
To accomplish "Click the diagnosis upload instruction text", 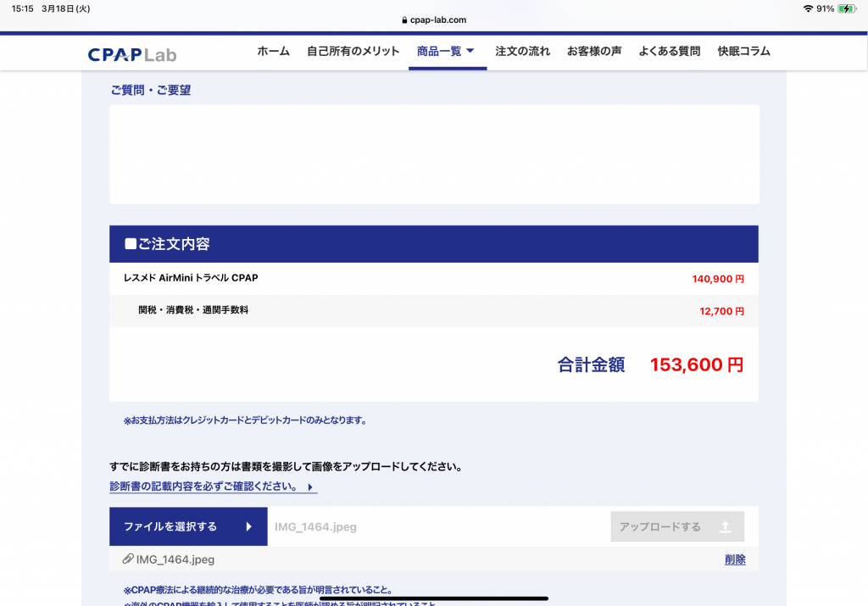I will (x=287, y=466).
